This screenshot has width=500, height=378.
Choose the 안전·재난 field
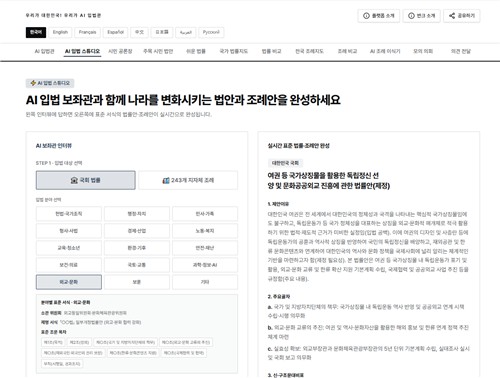click(205, 248)
